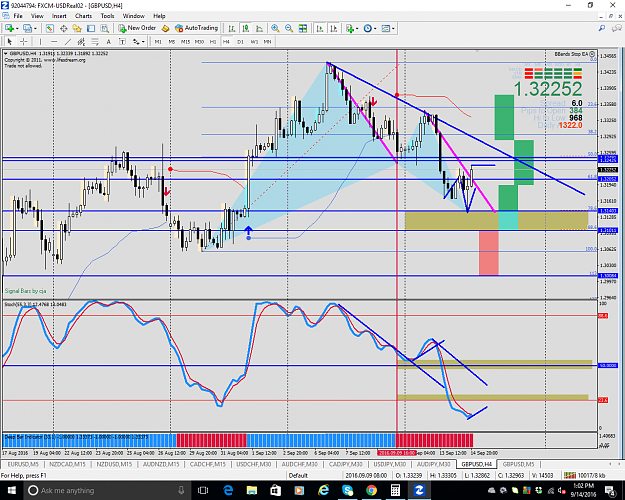625x500 pixels.
Task: Select the cursor arrow tool
Action: click(x=10, y=41)
